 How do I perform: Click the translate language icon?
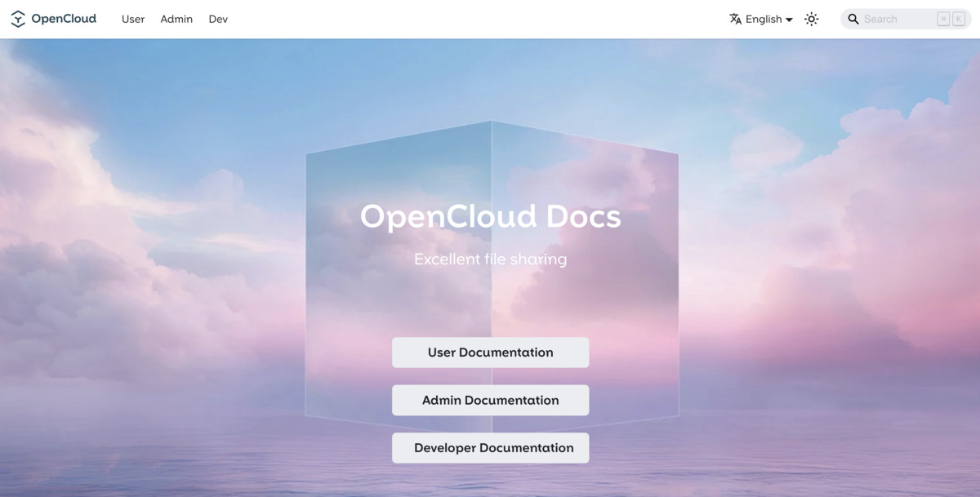736,19
